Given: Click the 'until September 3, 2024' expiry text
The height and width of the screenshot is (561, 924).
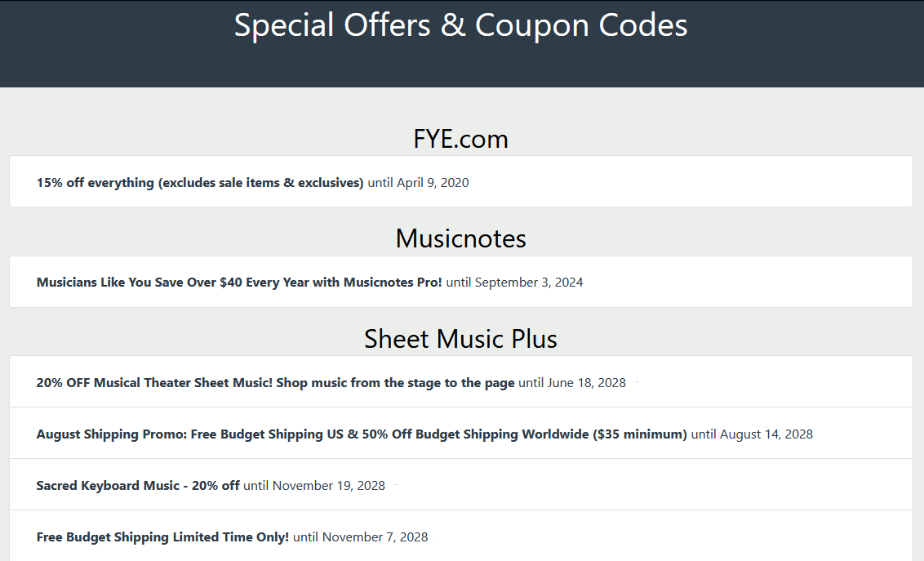Looking at the screenshot, I should point(515,283).
